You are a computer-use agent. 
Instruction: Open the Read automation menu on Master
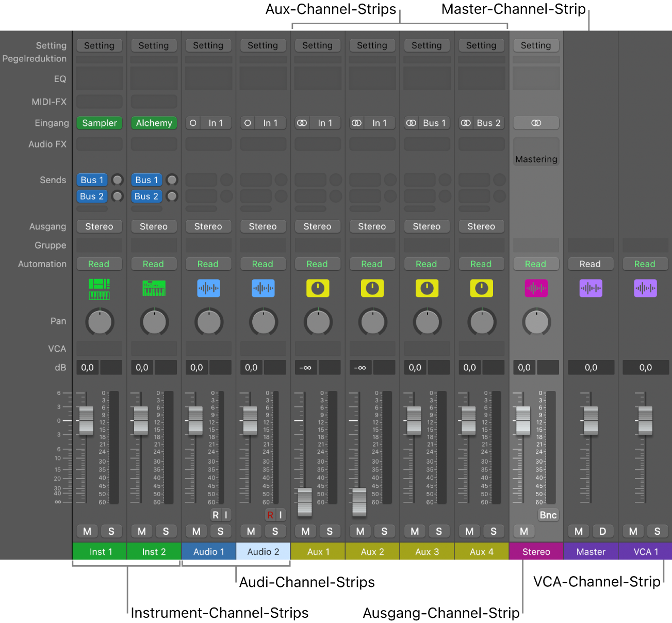(x=591, y=264)
